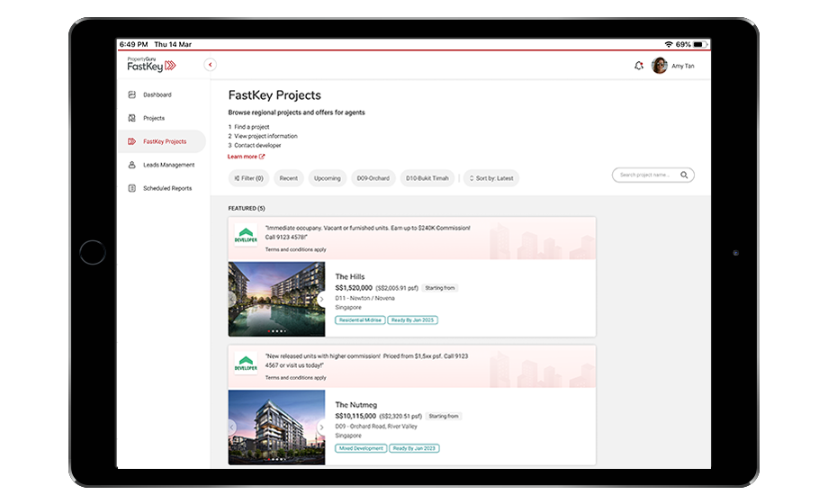Screen dimensions: 828x504
Task: Click the "Find a project" step text
Action: tap(252, 127)
